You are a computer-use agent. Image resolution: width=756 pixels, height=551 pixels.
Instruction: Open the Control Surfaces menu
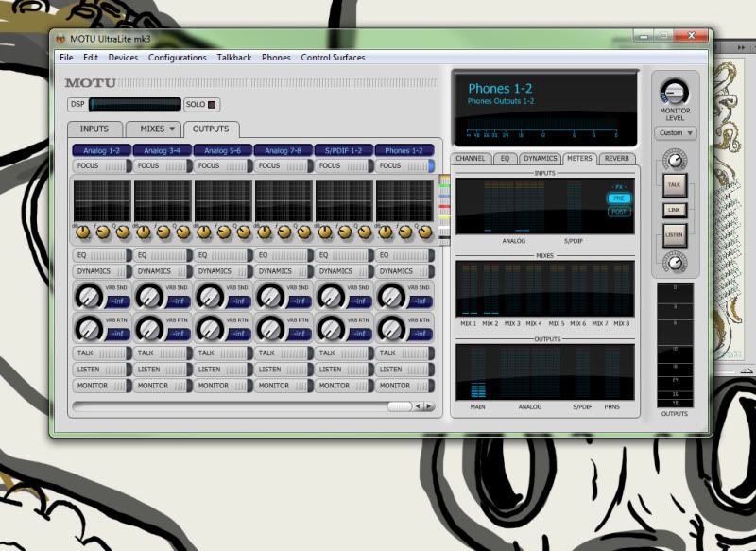click(334, 58)
